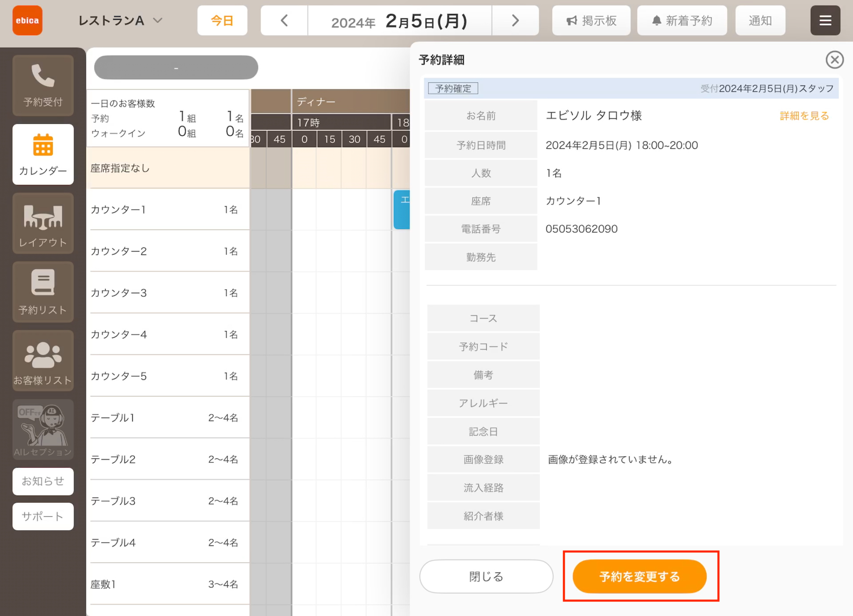Click the 座席指定なし row
Image resolution: width=853 pixels, height=616 pixels.
tap(168, 168)
